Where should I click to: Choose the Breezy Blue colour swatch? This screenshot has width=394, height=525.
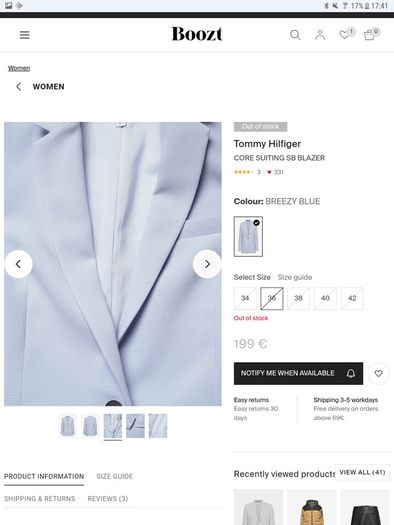point(248,236)
